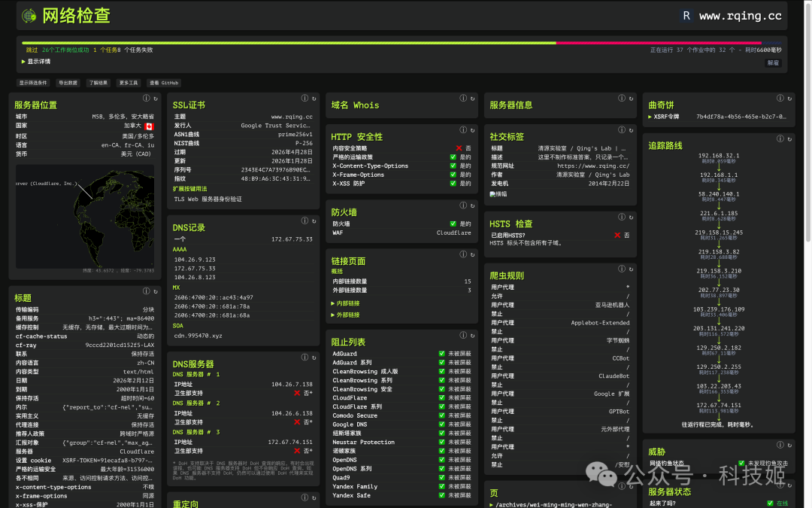Click the green check beside AdGuard
812x508 pixels.
point(442,354)
